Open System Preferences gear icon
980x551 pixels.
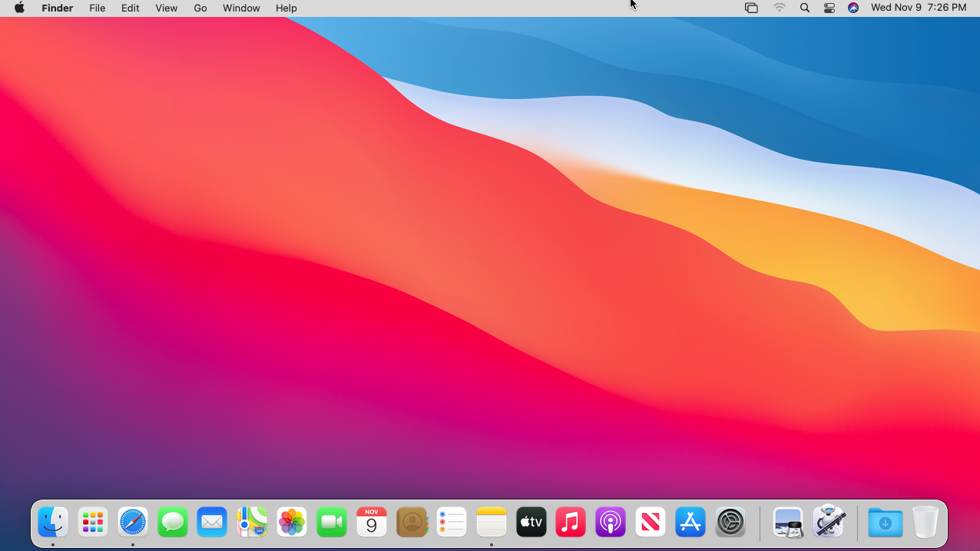click(x=730, y=523)
